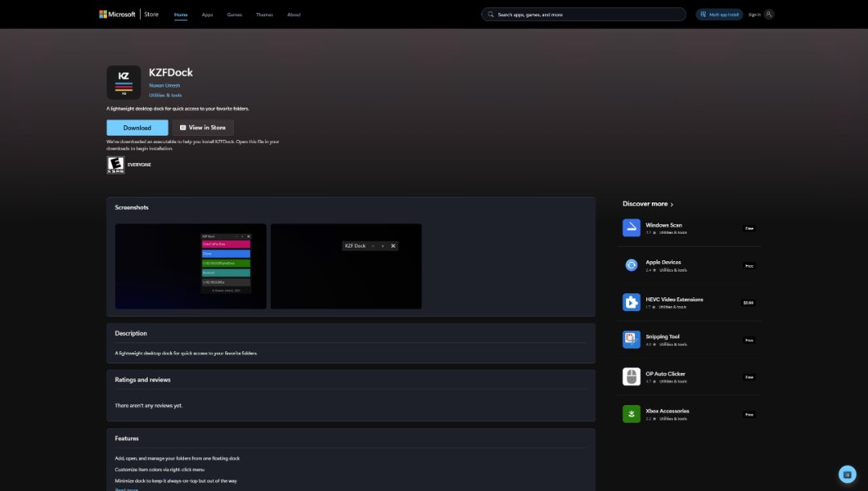Select the Xbox Accessories title text

667,411
